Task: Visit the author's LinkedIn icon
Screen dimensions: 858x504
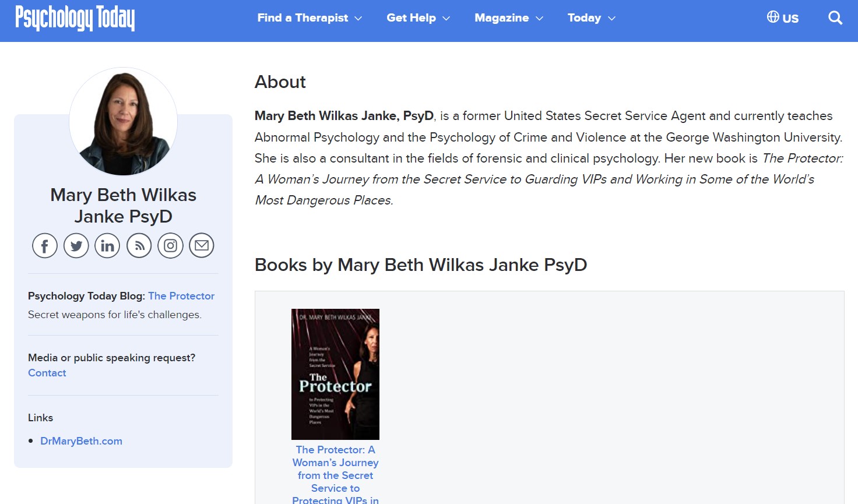Action: click(107, 245)
